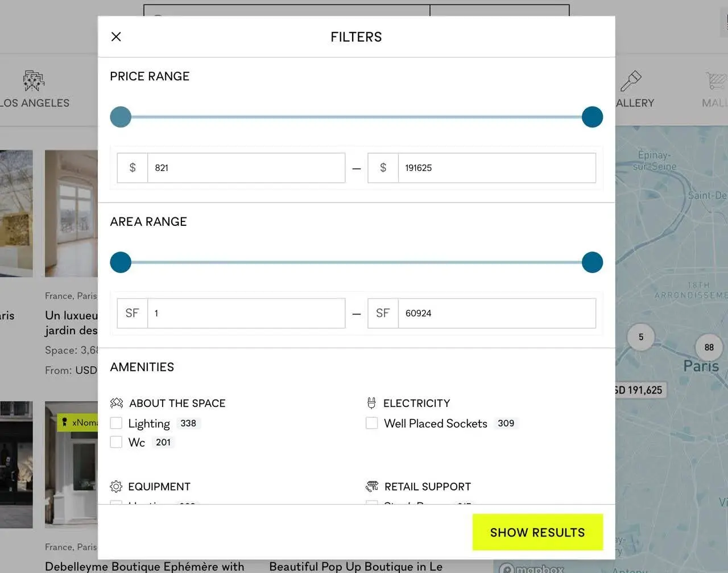Click the SHOW RESULTS button
728x573 pixels.
[x=537, y=532]
